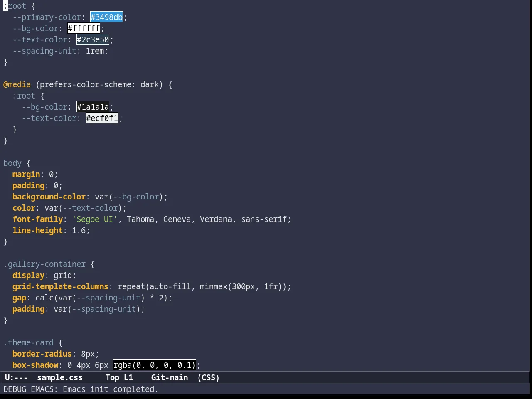This screenshot has width=532, height=399.
Task: Click the 'body' selector
Action: click(x=12, y=163)
